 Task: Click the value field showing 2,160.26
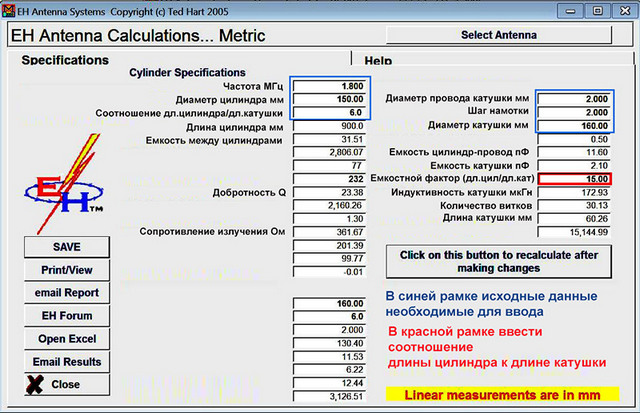click(x=329, y=205)
